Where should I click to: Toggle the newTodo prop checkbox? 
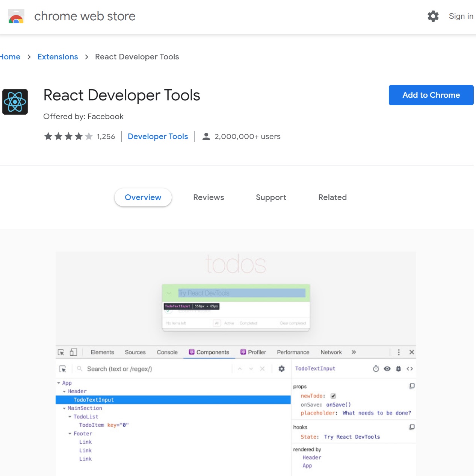(333, 396)
